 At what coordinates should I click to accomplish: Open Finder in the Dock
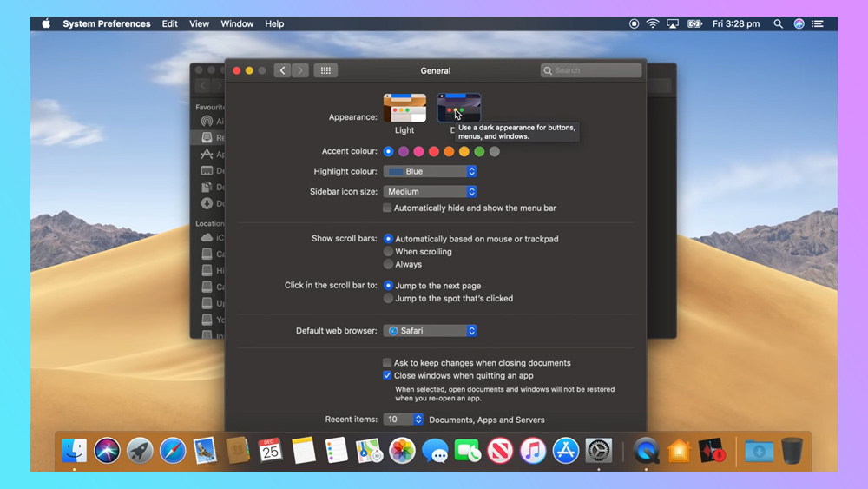pos(74,450)
